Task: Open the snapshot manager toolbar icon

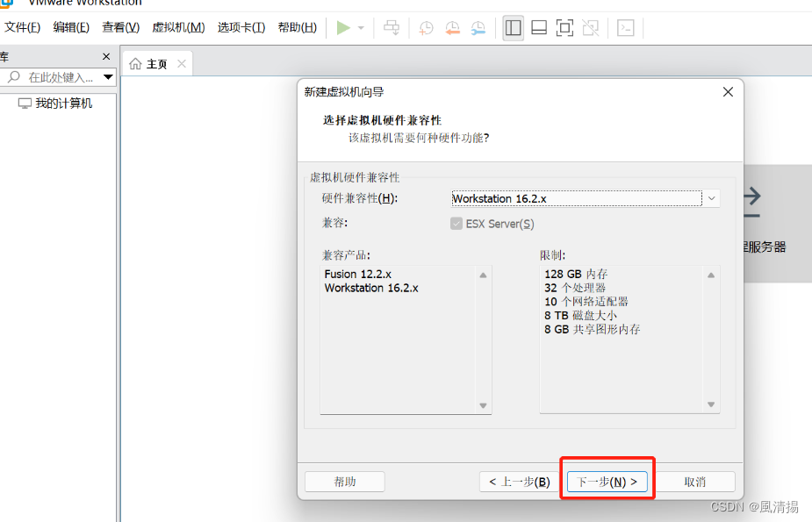Action: 478,28
